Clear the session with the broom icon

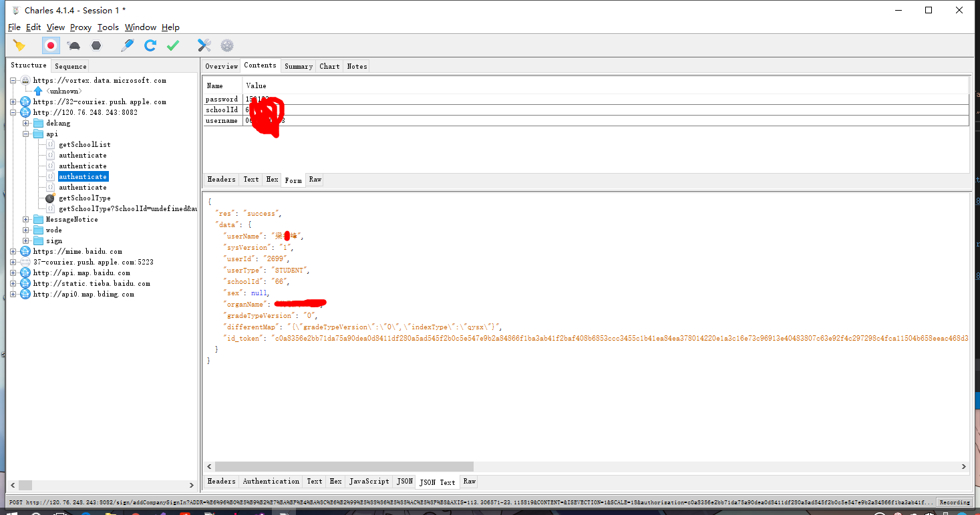tap(19, 45)
